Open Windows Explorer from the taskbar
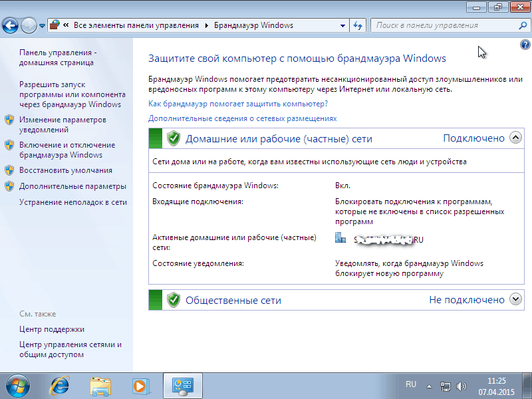The width and height of the screenshot is (532, 399). pos(100,386)
